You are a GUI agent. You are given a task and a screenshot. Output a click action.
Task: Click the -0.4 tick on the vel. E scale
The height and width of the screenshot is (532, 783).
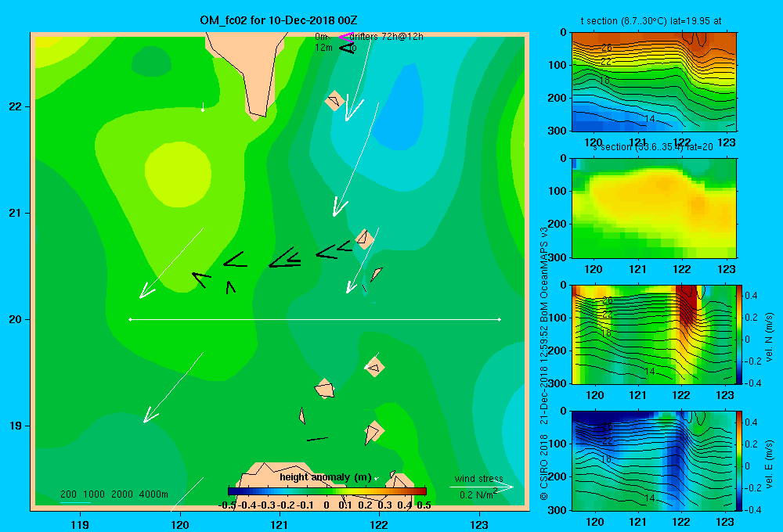coord(751,509)
